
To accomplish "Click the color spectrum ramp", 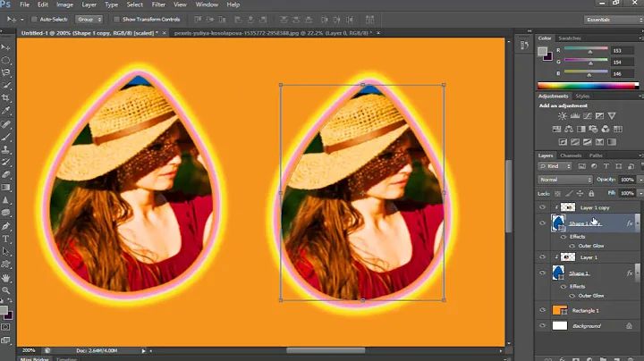I will 588,86.
